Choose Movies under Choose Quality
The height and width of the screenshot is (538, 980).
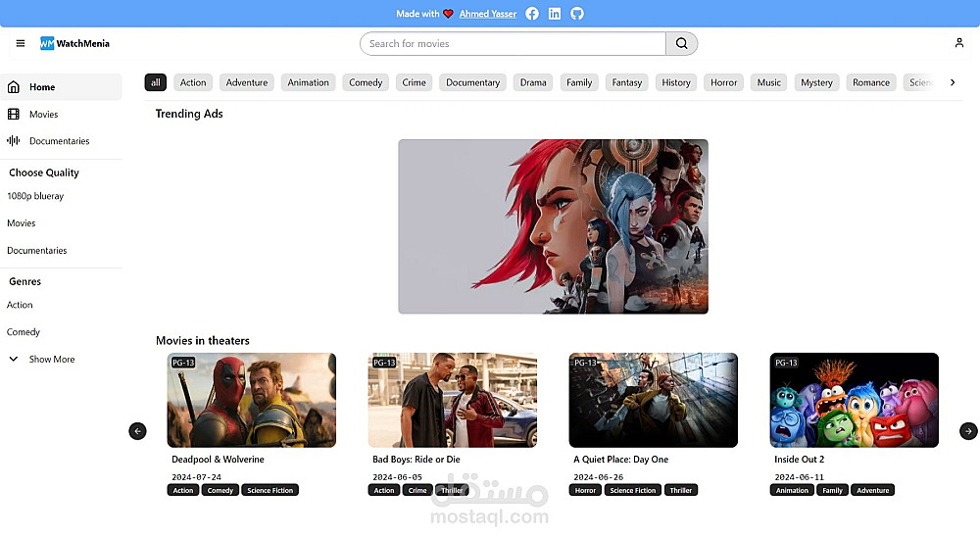point(22,223)
